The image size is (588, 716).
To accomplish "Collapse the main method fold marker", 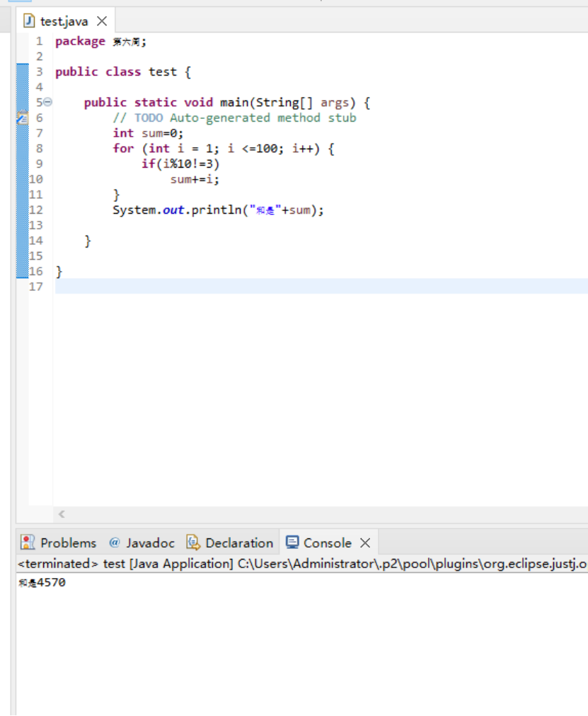I will click(48, 102).
